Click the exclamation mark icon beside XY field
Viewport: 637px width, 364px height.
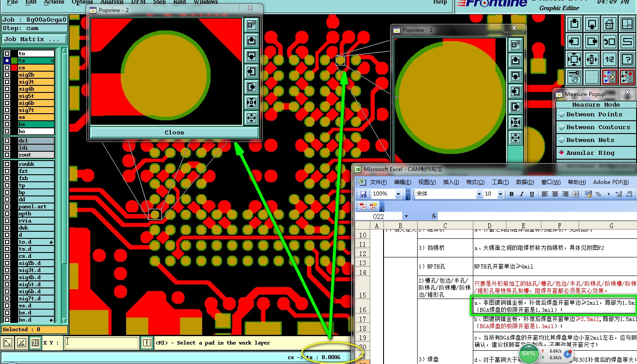(147, 343)
